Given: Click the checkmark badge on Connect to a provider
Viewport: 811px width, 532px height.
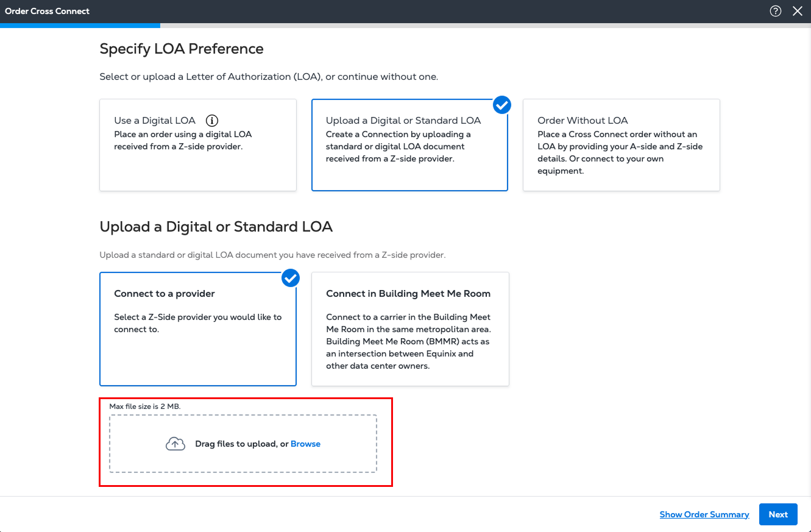Looking at the screenshot, I should point(291,278).
